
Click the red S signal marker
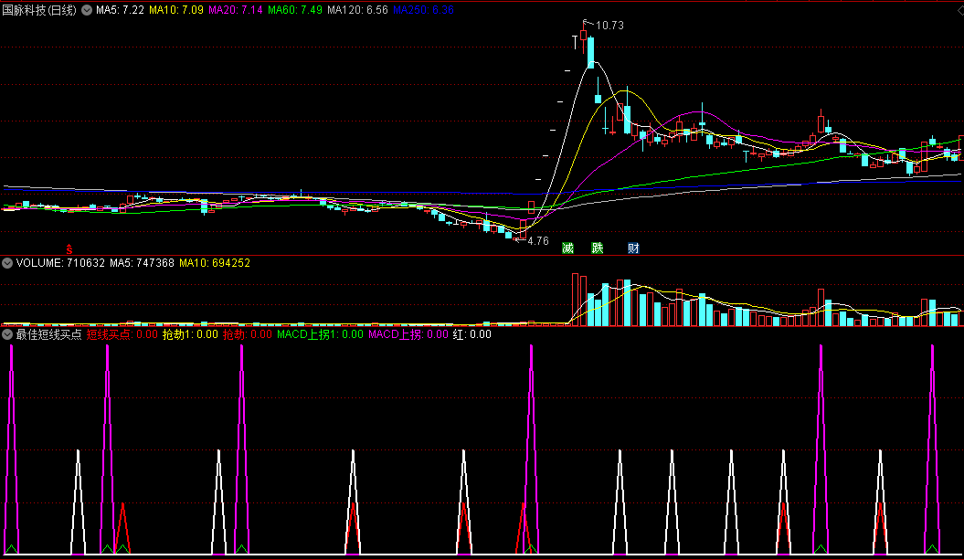(69, 249)
